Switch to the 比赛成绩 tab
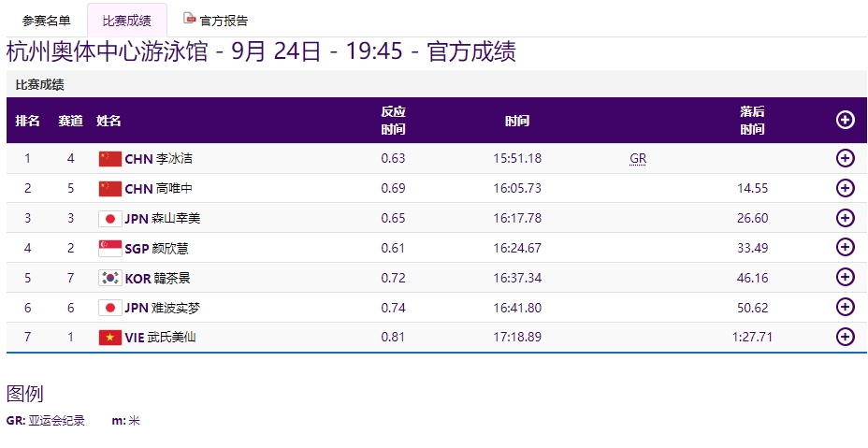The width and height of the screenshot is (868, 448). click(126, 21)
